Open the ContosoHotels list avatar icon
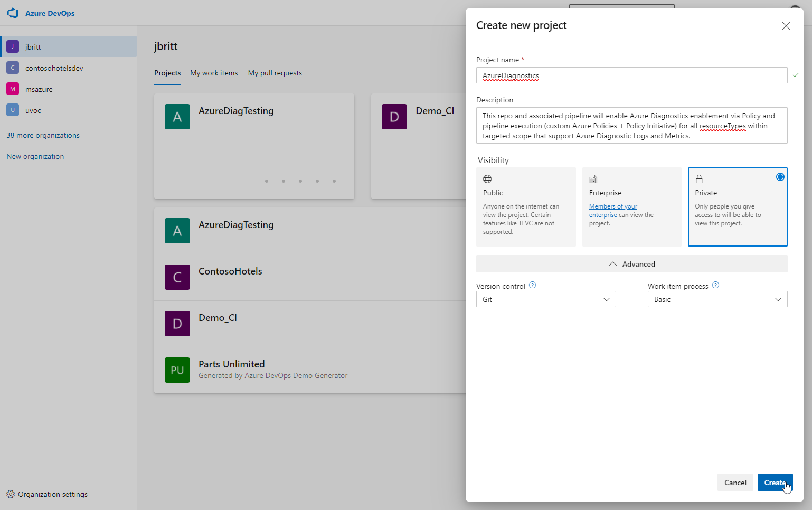The width and height of the screenshot is (812, 510). (x=177, y=277)
